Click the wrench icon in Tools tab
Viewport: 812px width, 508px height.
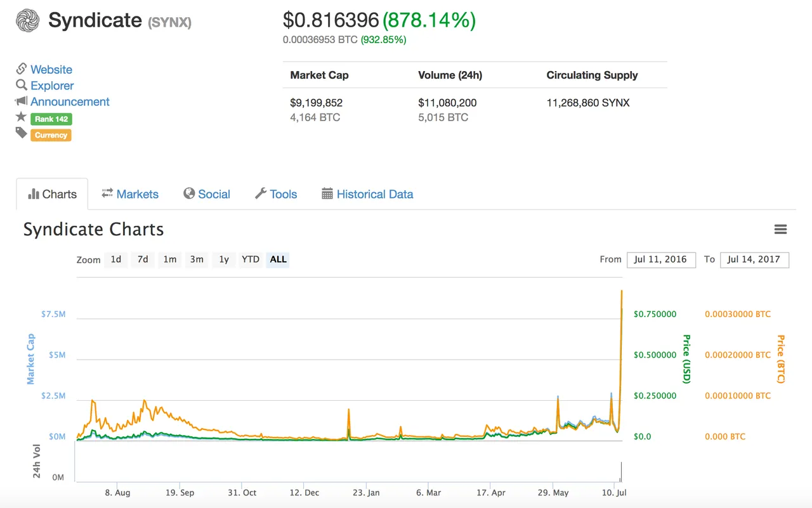pyautogui.click(x=261, y=193)
